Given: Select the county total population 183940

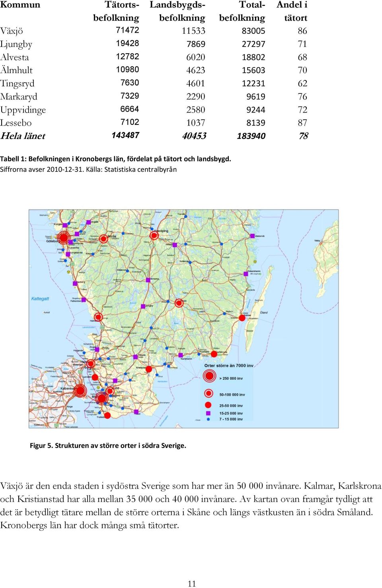Looking at the screenshot, I should pos(251,136).
